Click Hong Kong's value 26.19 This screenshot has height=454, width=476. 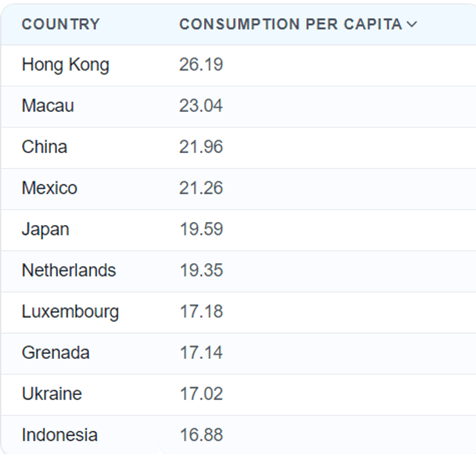(x=201, y=65)
